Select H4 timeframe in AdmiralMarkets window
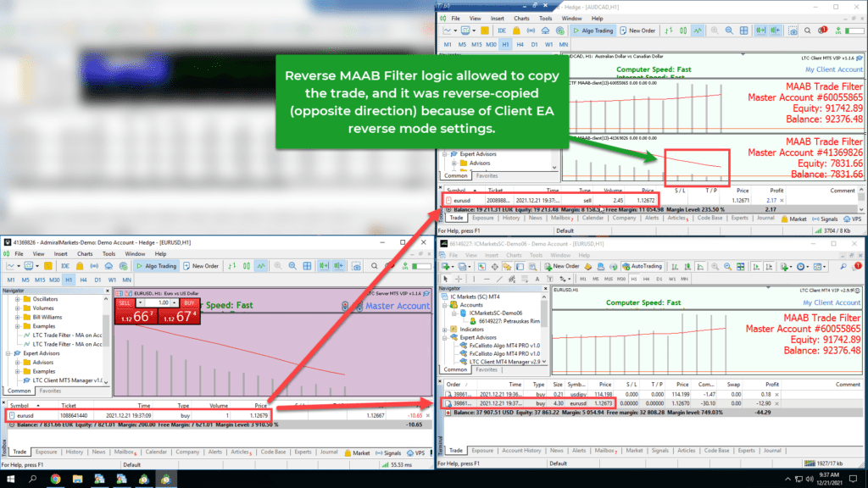The height and width of the screenshot is (488, 868). point(83,280)
